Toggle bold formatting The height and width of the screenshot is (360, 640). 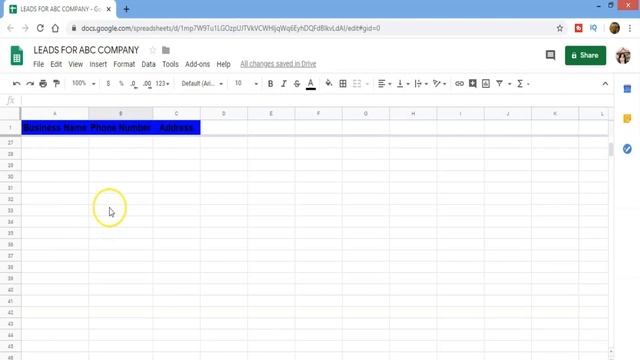pyautogui.click(x=270, y=84)
